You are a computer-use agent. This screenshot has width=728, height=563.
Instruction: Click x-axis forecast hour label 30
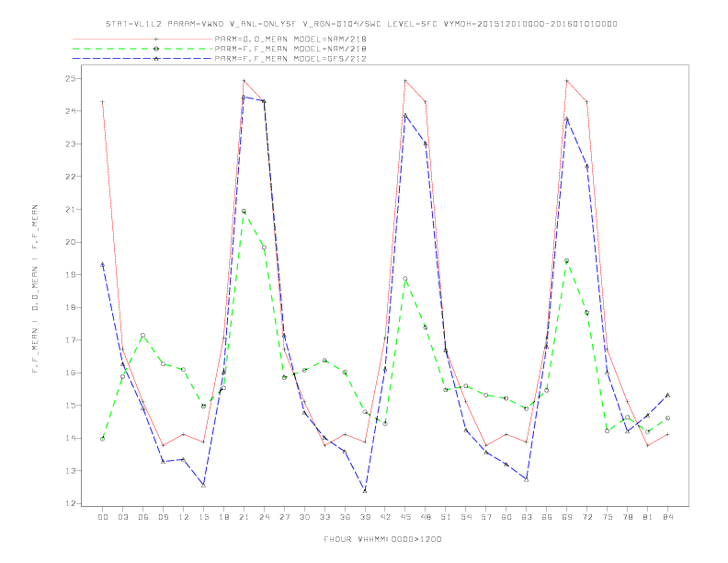(304, 517)
